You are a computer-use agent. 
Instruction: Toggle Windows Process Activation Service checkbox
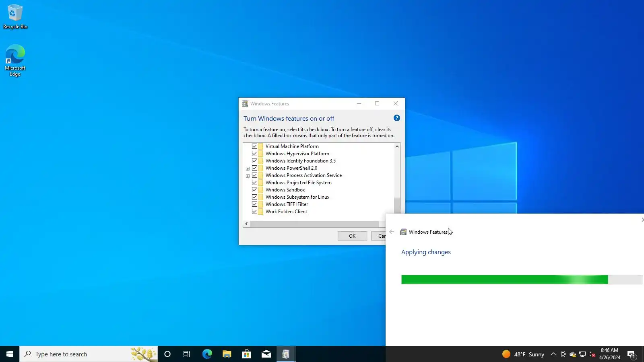[x=254, y=175]
